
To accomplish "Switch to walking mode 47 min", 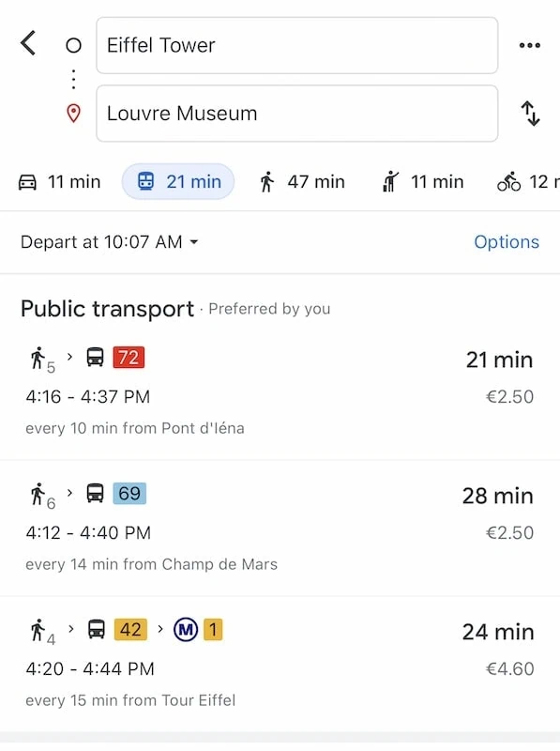I will coord(302,182).
